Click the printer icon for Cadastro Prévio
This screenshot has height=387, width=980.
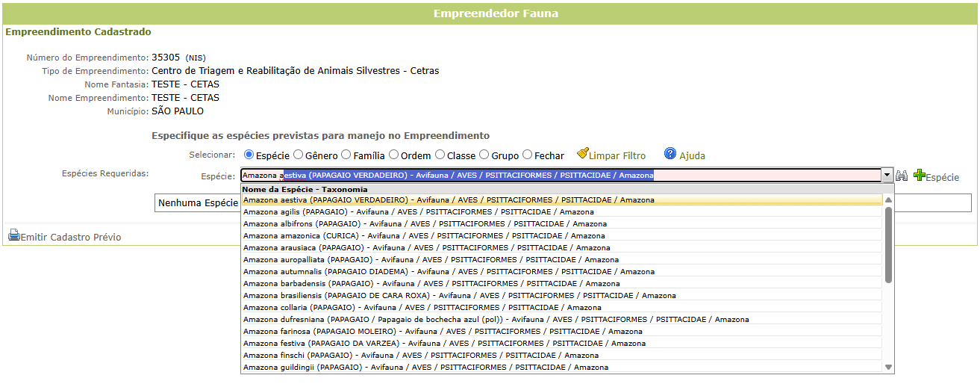[x=14, y=235]
